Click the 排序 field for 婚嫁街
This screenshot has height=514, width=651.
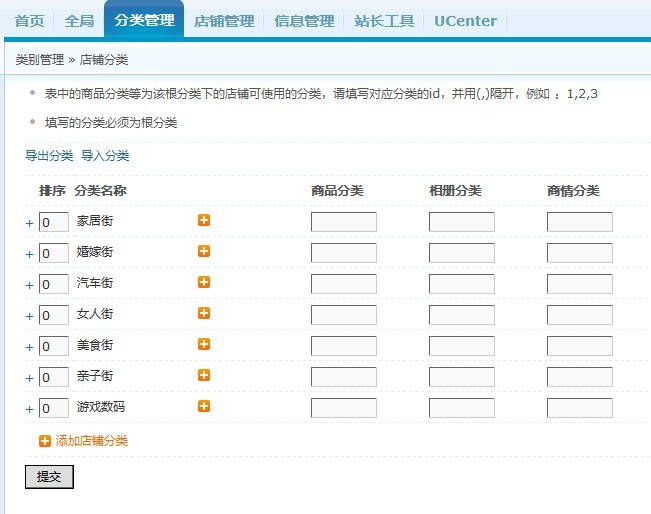coord(54,253)
